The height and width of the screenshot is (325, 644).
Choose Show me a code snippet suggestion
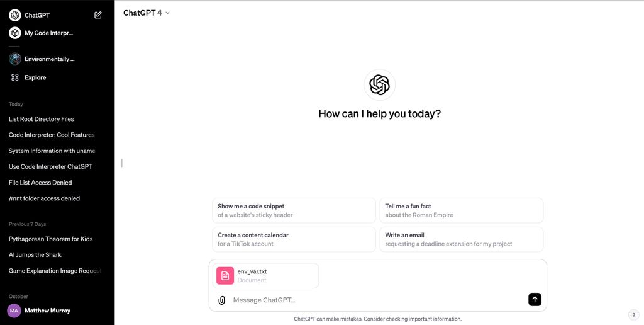pos(293,210)
